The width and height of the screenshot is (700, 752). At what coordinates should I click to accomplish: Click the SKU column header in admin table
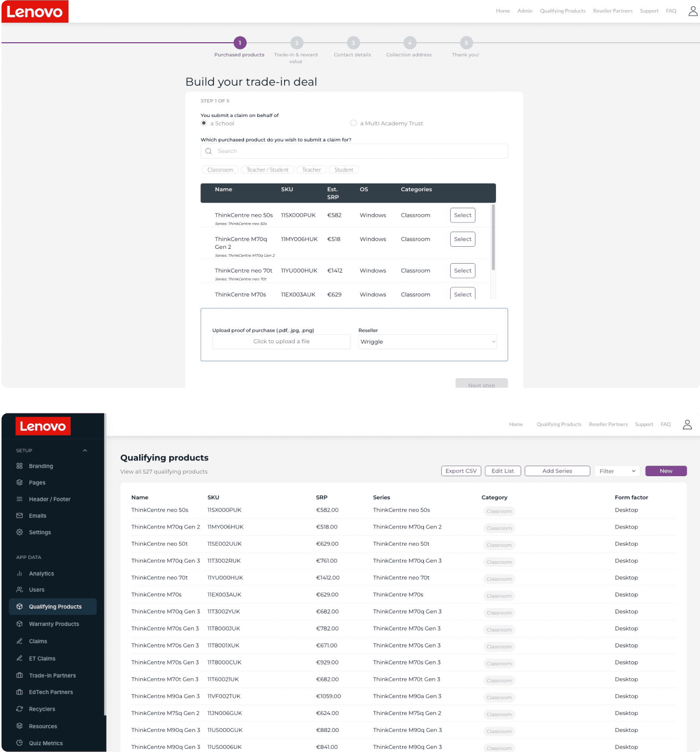[213, 497]
